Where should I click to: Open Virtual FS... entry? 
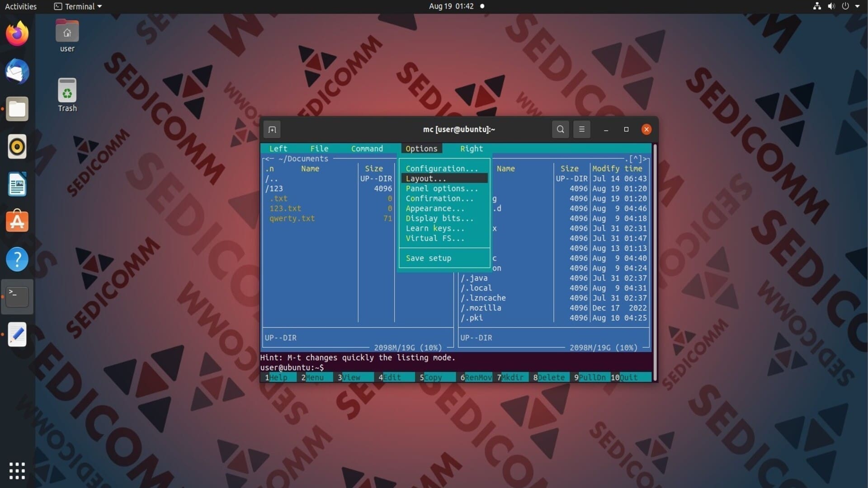coord(444,238)
